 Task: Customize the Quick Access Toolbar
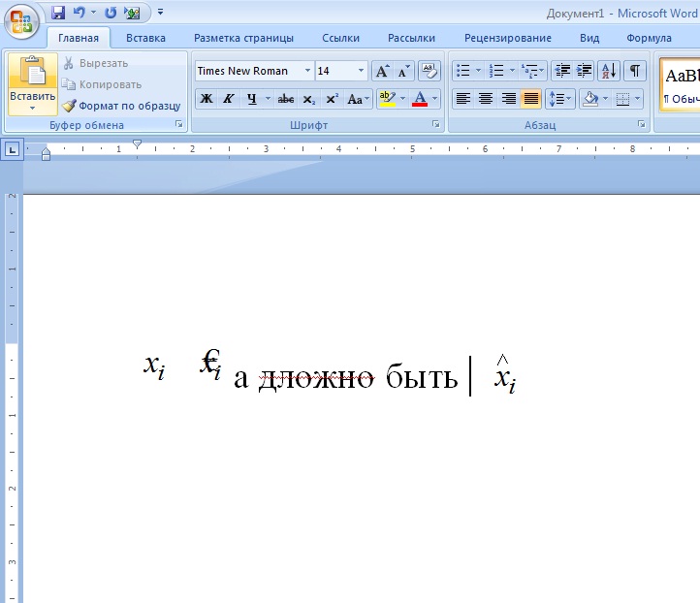[x=160, y=13]
